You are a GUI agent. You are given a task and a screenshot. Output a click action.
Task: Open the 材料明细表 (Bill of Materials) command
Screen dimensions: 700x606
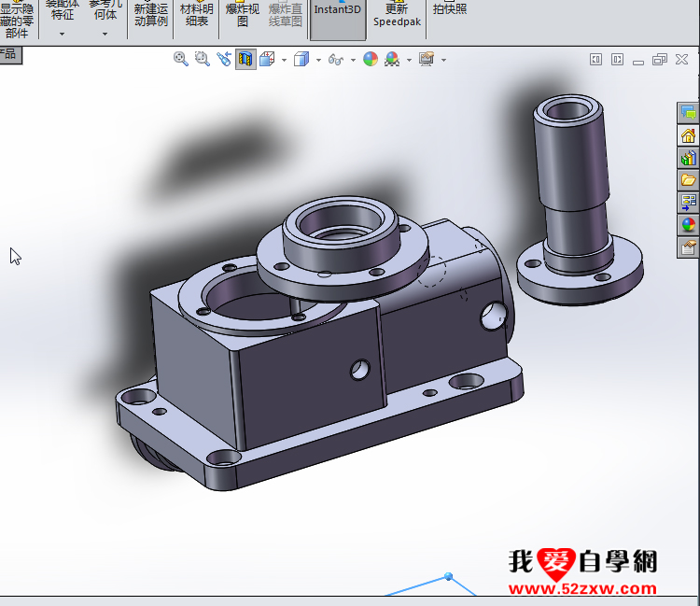(196, 15)
